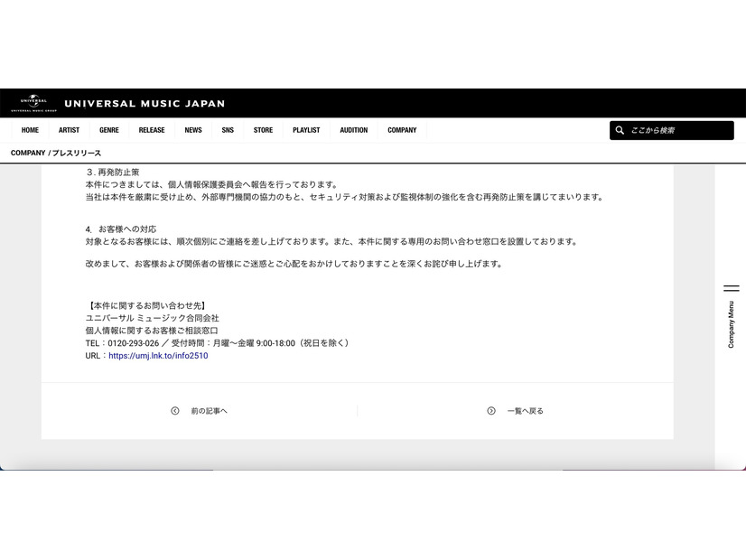Click the プレスリリース breadcrumb
This screenshot has height=560, width=746.
[x=77, y=154]
